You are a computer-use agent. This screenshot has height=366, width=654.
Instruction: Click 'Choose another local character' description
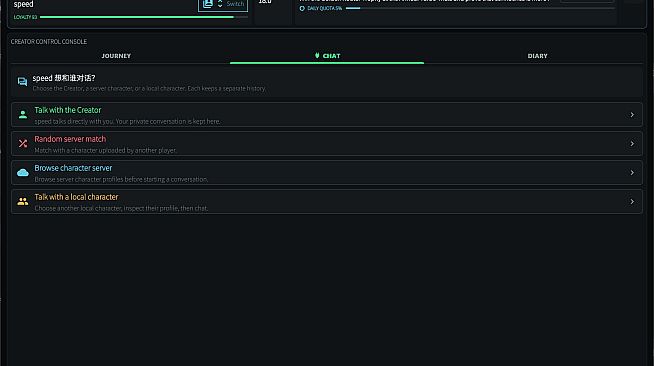tap(121, 208)
